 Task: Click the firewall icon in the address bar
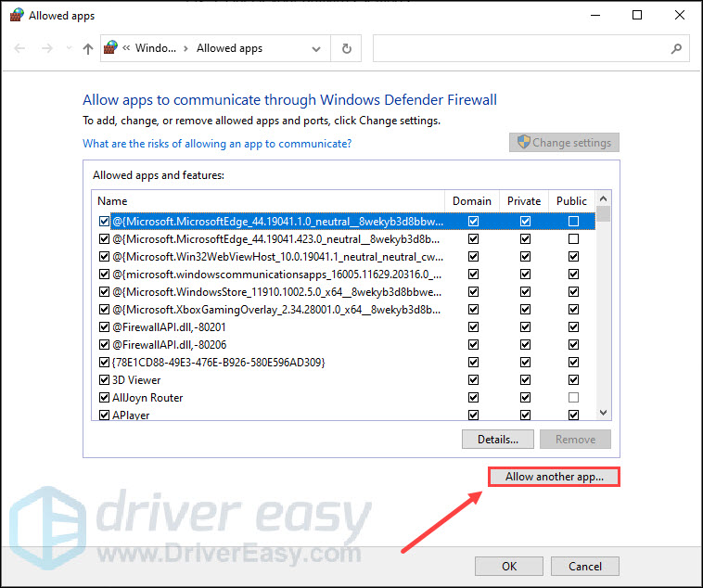[x=110, y=47]
